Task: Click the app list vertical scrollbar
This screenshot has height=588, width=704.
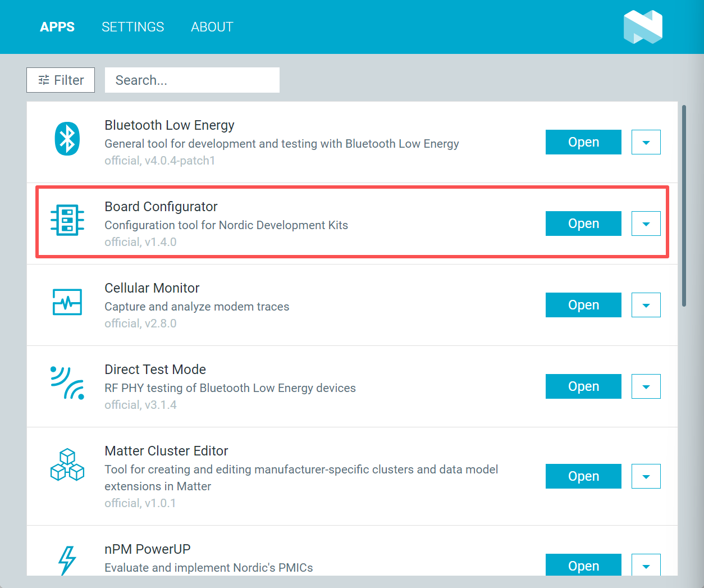Action: 684,206
